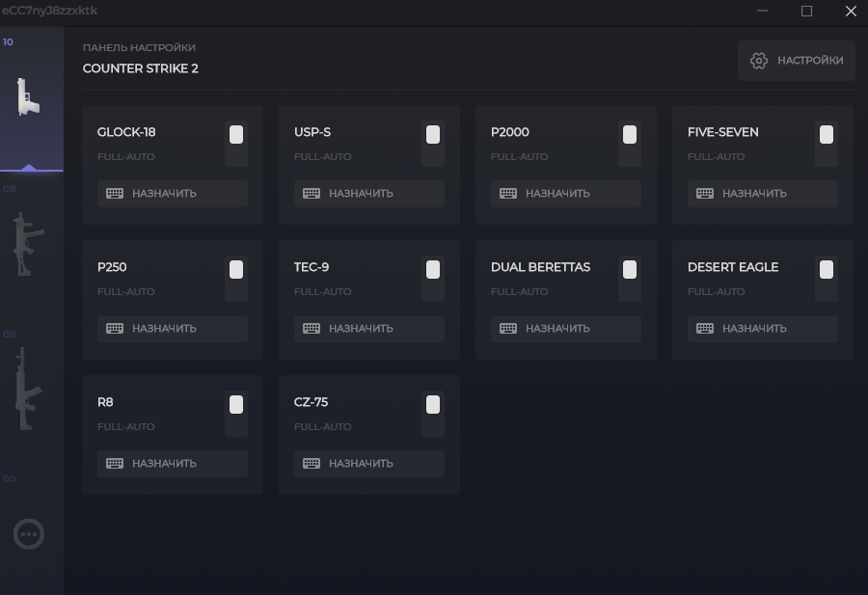Screen dimensions: 868x595
Task: Click the FIVE-SEVEN weapon name
Action: (723, 132)
